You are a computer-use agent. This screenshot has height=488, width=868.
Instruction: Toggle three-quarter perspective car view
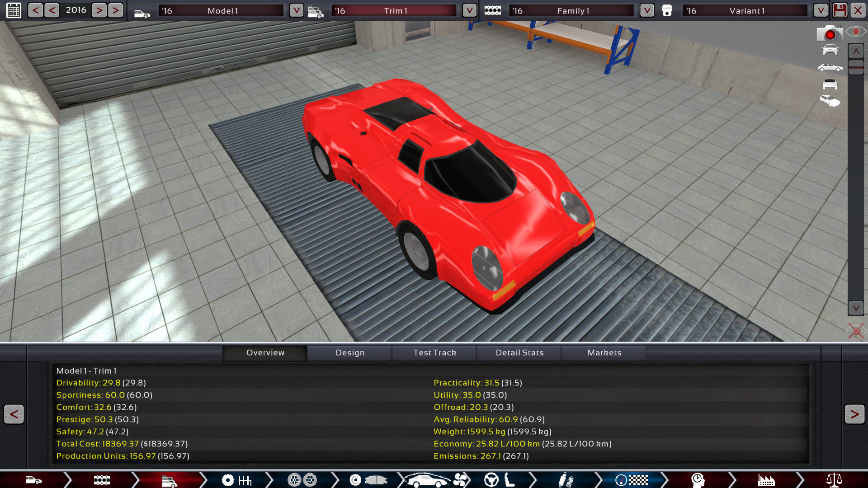(830, 101)
